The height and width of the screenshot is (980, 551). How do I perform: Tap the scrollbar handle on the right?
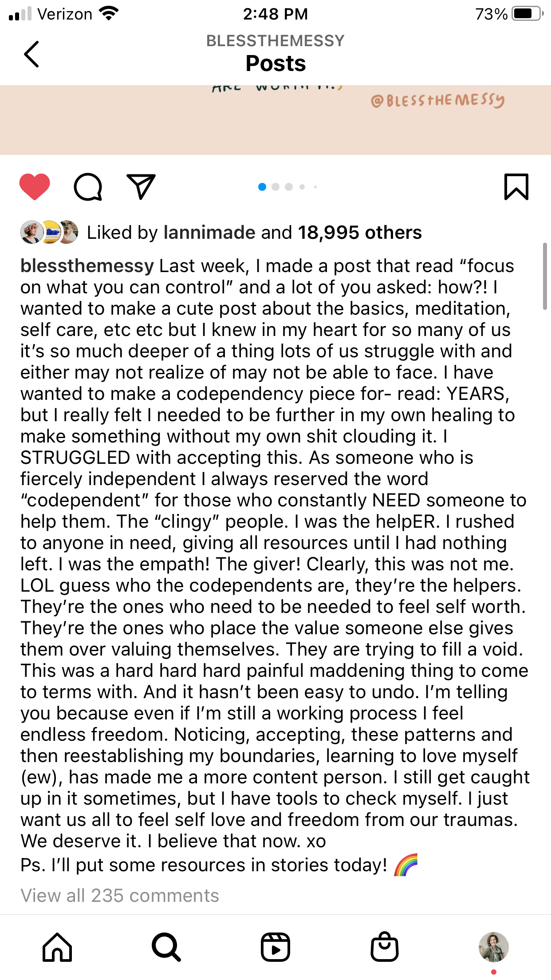coord(545,276)
